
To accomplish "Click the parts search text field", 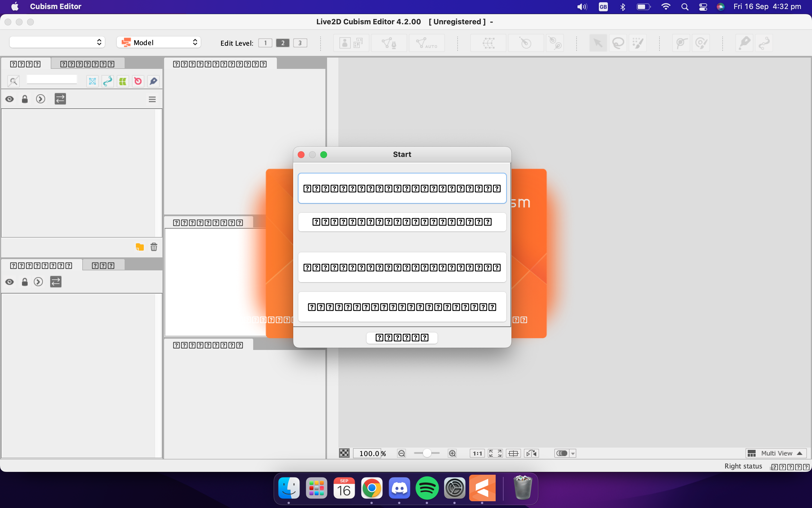I will [52, 79].
